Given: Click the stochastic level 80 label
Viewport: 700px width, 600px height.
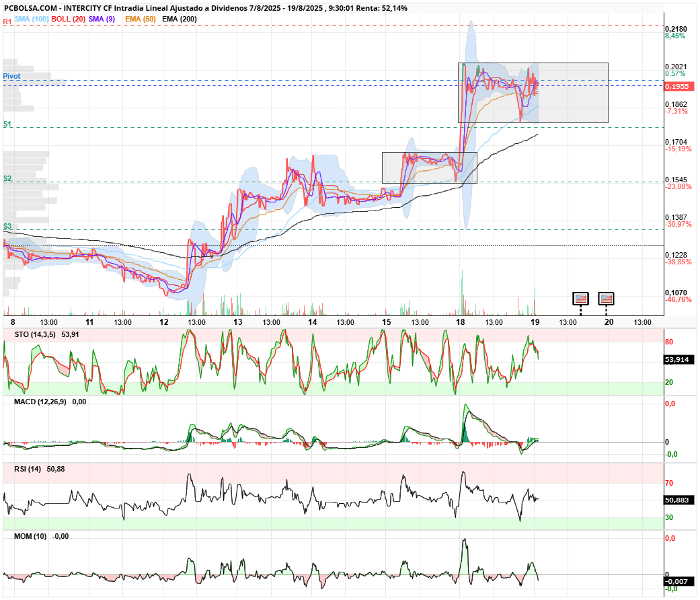Looking at the screenshot, I should point(669,342).
